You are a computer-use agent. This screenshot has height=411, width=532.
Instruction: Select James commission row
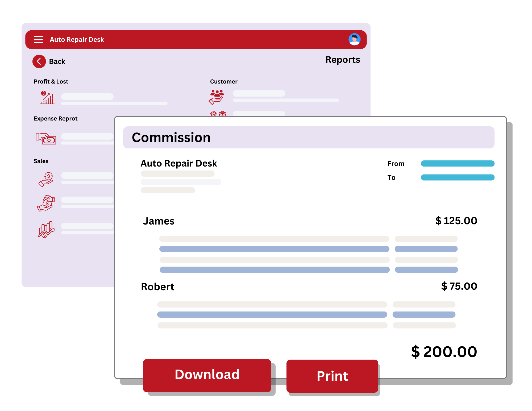pyautogui.click(x=310, y=221)
